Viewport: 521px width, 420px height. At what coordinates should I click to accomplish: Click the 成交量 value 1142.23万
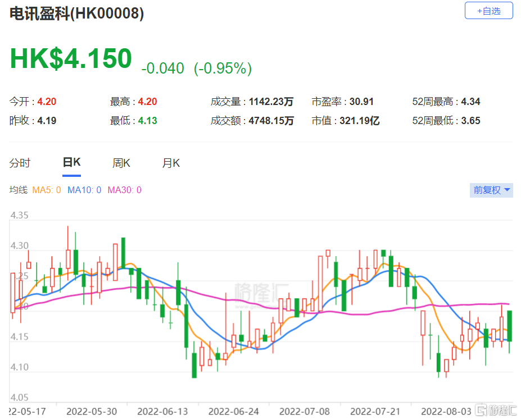coord(271,102)
